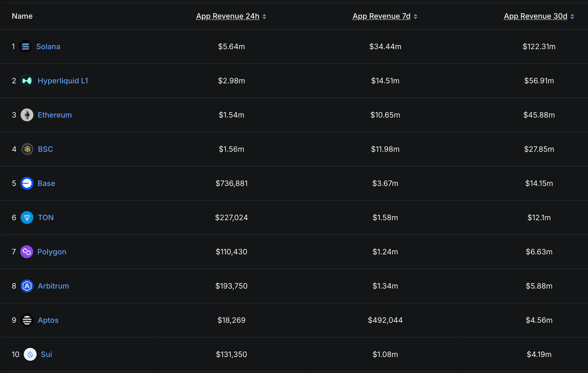The width and height of the screenshot is (588, 373).
Task: Click the sort arrows next to App Revenue 30d
Action: (x=572, y=17)
